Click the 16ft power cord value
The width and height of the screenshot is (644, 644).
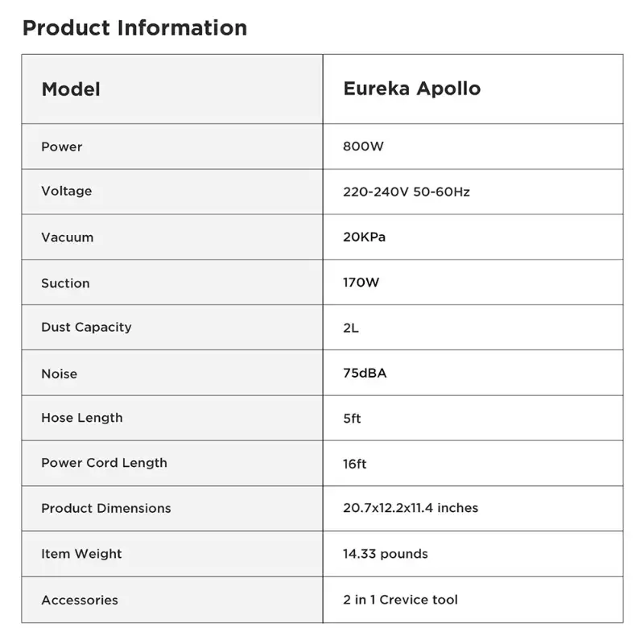click(355, 464)
